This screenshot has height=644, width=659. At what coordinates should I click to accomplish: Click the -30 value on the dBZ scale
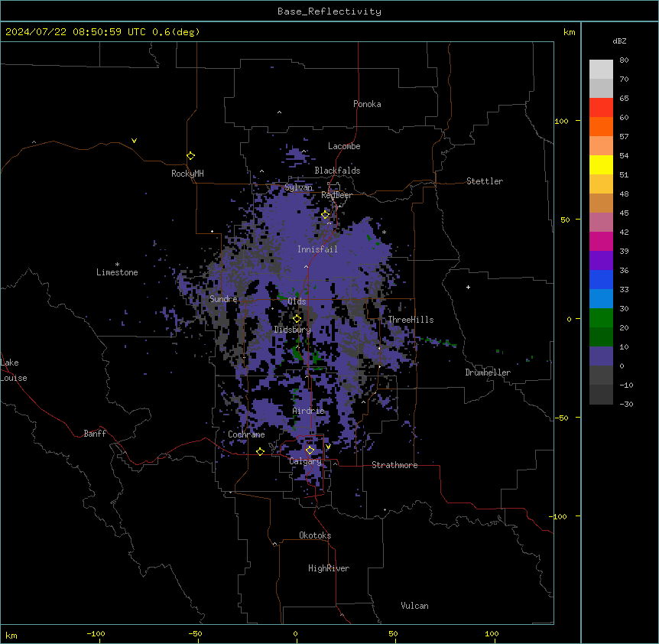(x=626, y=405)
